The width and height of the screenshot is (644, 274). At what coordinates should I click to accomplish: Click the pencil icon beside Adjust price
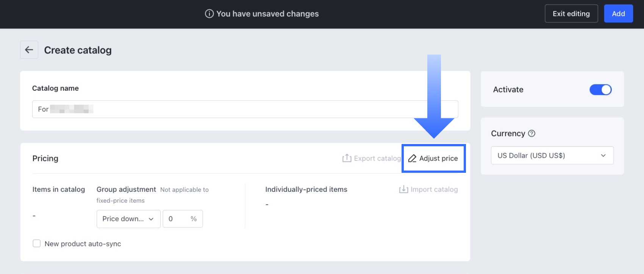412,158
